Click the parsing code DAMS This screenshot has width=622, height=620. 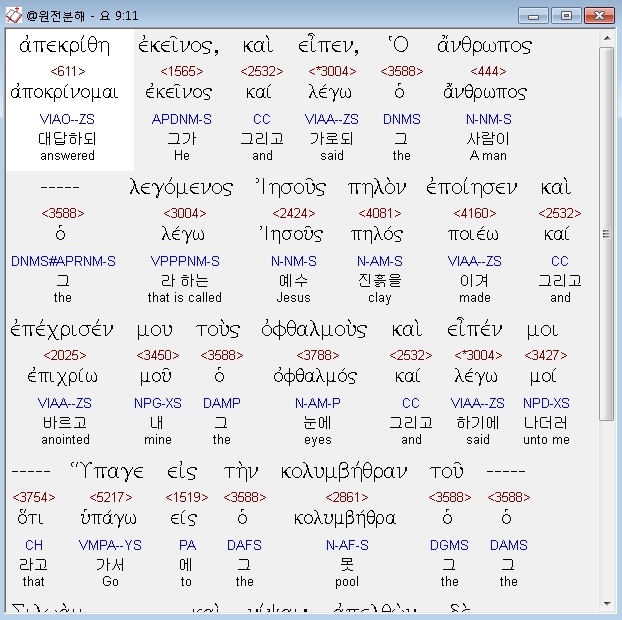[x=509, y=545]
